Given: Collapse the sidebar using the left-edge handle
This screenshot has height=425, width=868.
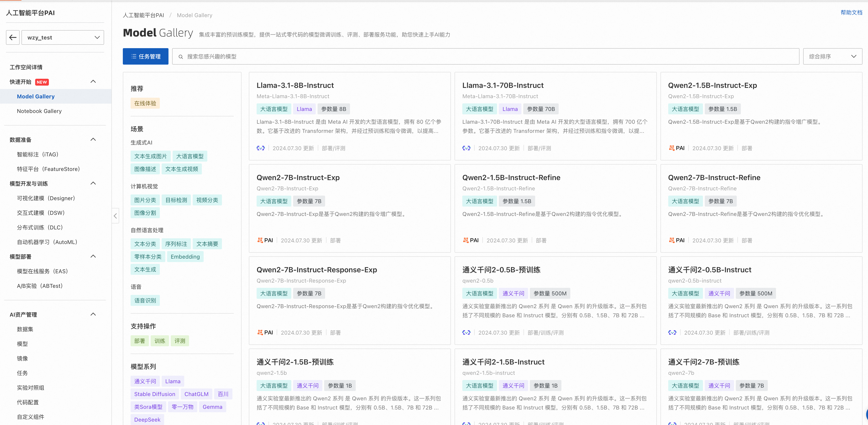Looking at the screenshot, I should 115,216.
